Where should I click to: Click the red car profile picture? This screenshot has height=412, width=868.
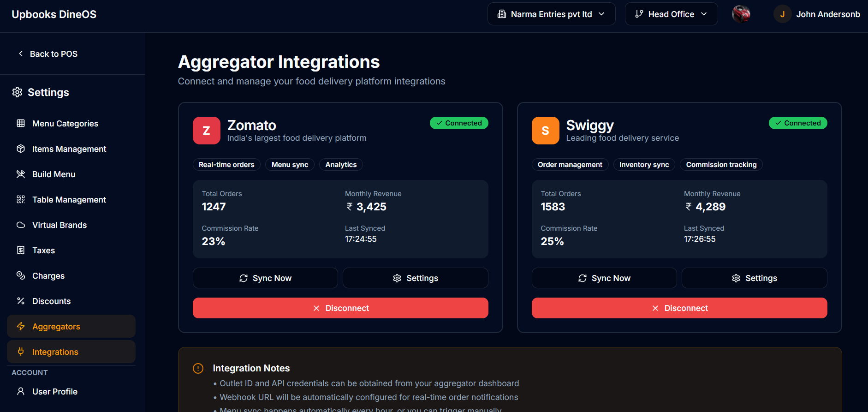[741, 14]
